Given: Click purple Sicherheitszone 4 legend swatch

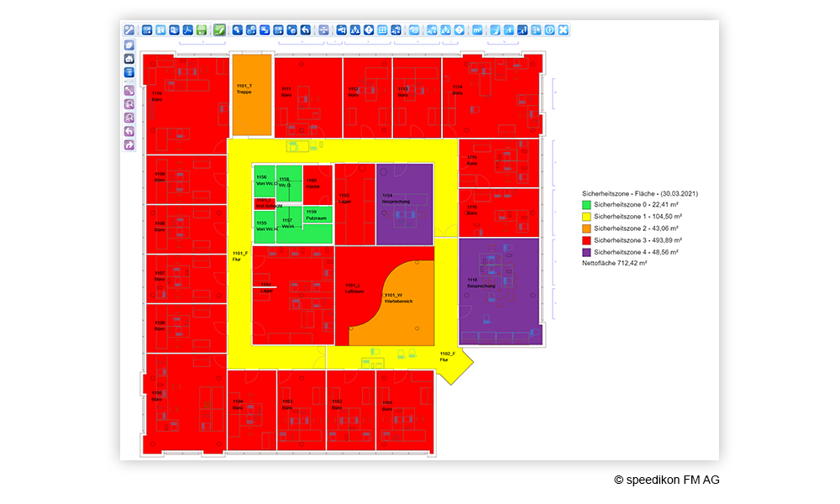Looking at the screenshot, I should [586, 252].
